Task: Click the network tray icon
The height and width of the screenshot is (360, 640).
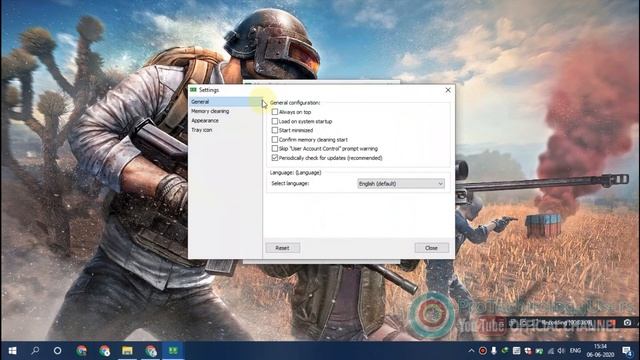Action: 551,351
